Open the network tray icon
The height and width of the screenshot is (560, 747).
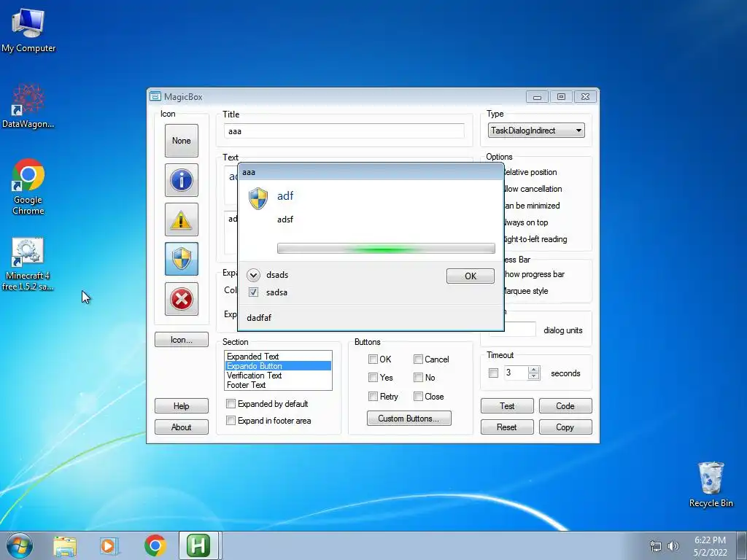(656, 546)
